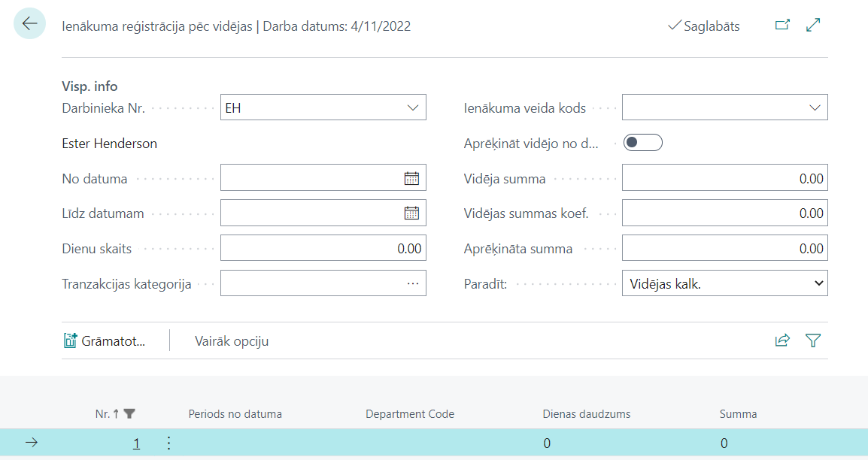Viewport: 868px width, 460px height.
Task: Open record number 1 link
Action: (x=136, y=443)
